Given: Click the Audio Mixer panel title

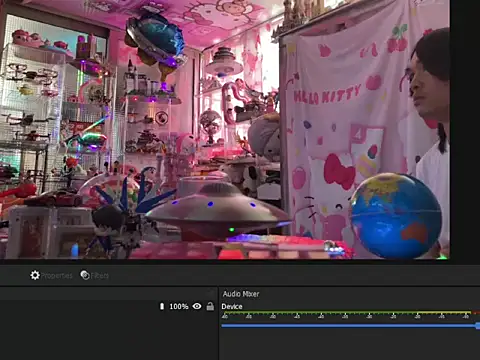Looking at the screenshot, I should click(x=241, y=294).
